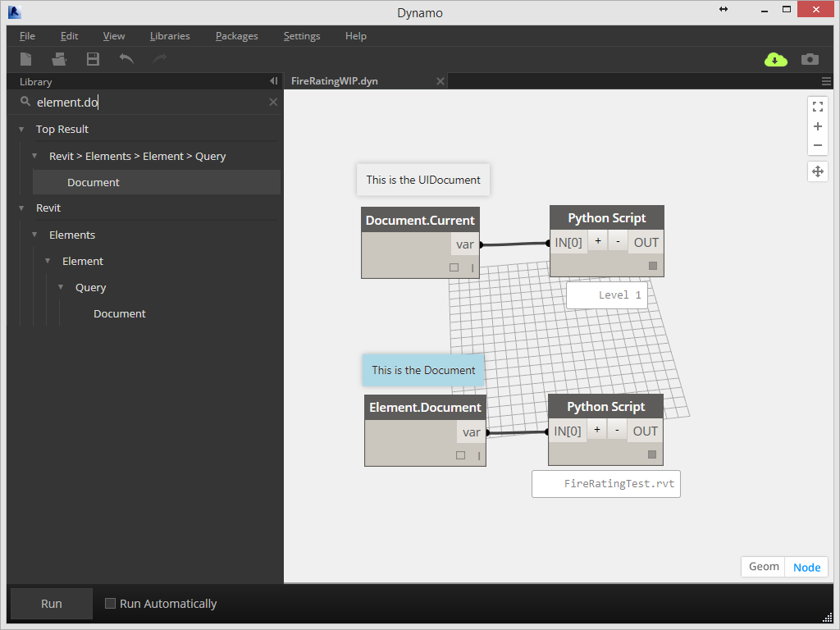840x630 pixels.
Task: Switch canvas to Geom view
Action: [762, 566]
